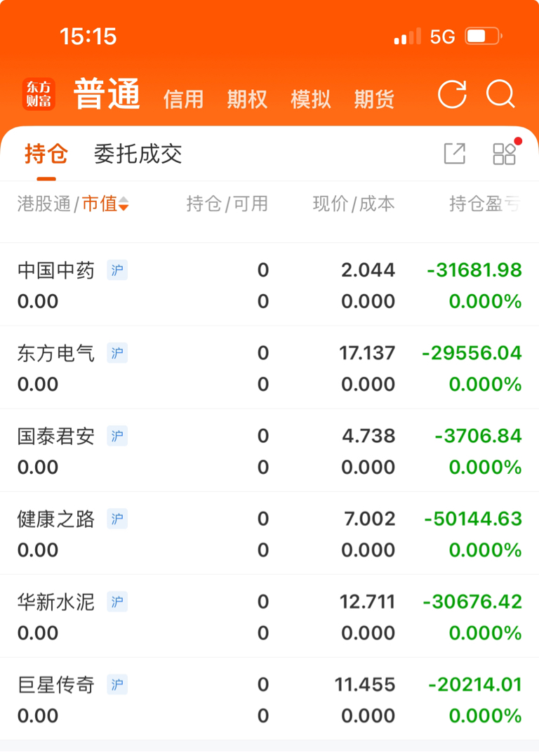Tap the loss value -29556.04
Viewport: 539px width, 756px height.
[472, 353]
